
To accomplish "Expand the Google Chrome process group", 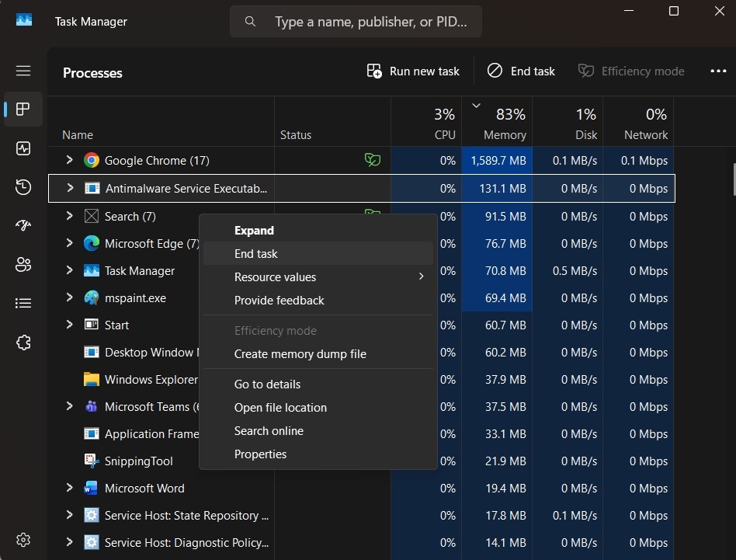I will pos(68,160).
